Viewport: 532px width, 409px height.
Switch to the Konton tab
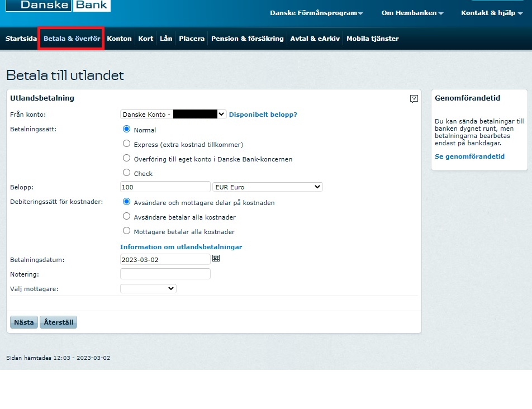point(119,39)
